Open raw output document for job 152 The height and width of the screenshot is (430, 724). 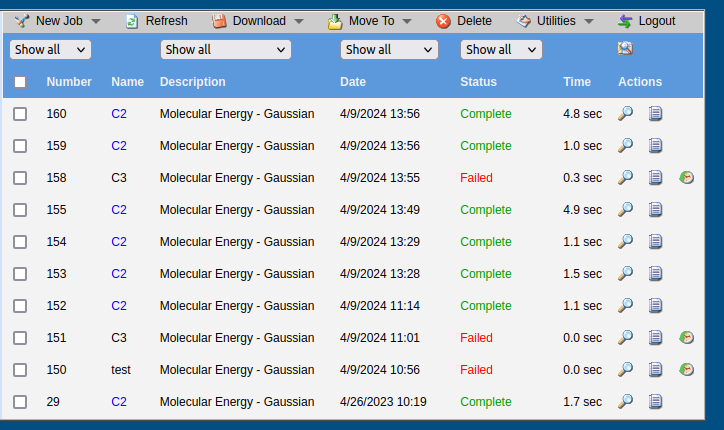pos(655,305)
